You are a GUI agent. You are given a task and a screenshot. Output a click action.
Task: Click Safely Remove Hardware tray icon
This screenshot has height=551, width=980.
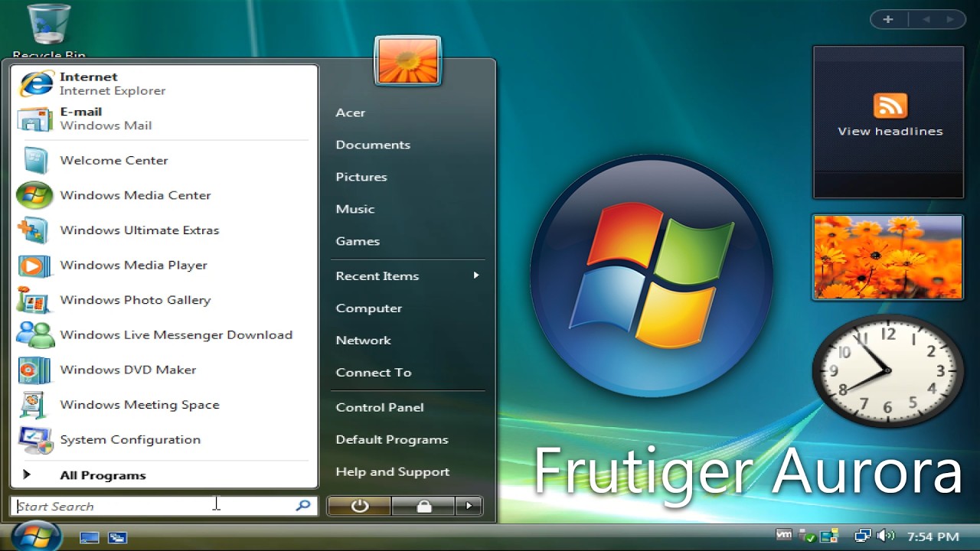coord(806,536)
